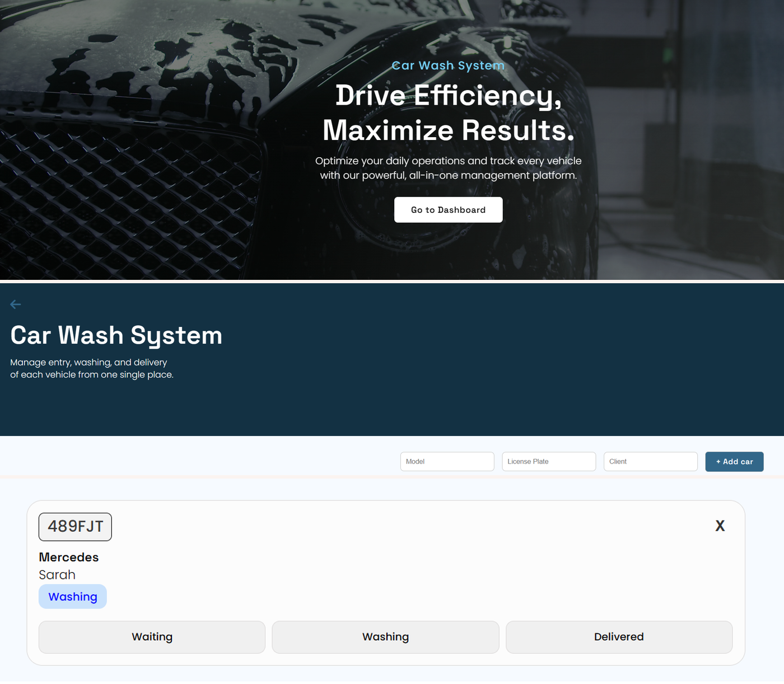
Task: Click the blue Washing status badge
Action: [73, 597]
